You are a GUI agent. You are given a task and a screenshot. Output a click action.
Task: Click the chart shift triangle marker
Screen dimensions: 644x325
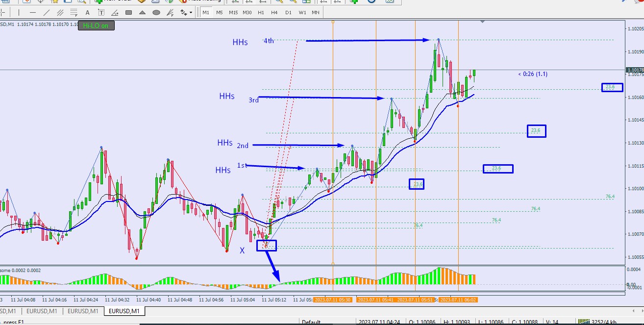point(483,22)
